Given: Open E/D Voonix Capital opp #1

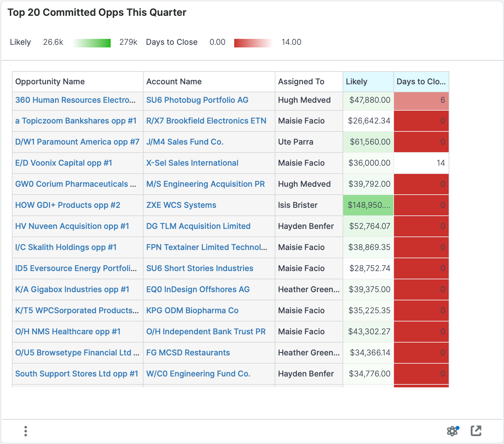Looking at the screenshot, I should click(x=64, y=163).
